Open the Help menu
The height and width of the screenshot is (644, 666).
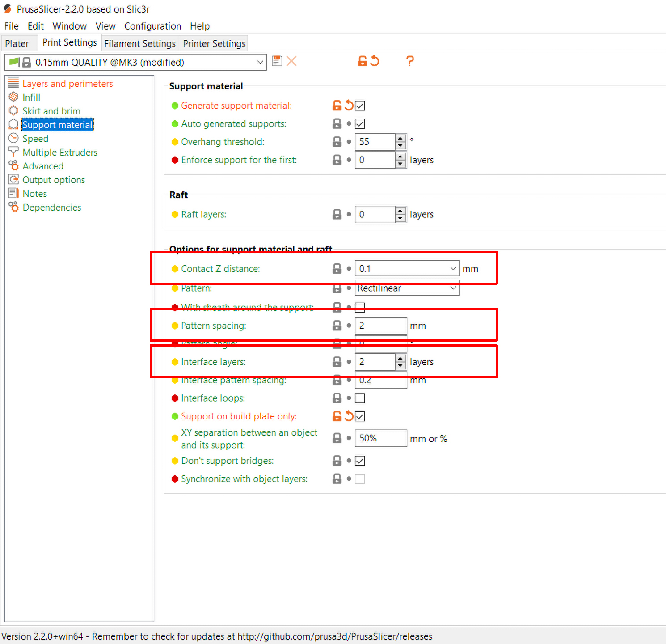tap(200, 26)
